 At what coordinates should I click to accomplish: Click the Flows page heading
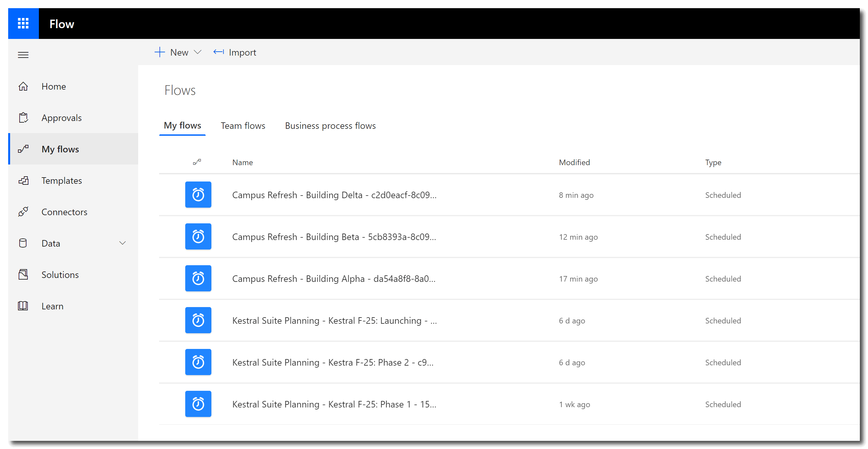(180, 90)
